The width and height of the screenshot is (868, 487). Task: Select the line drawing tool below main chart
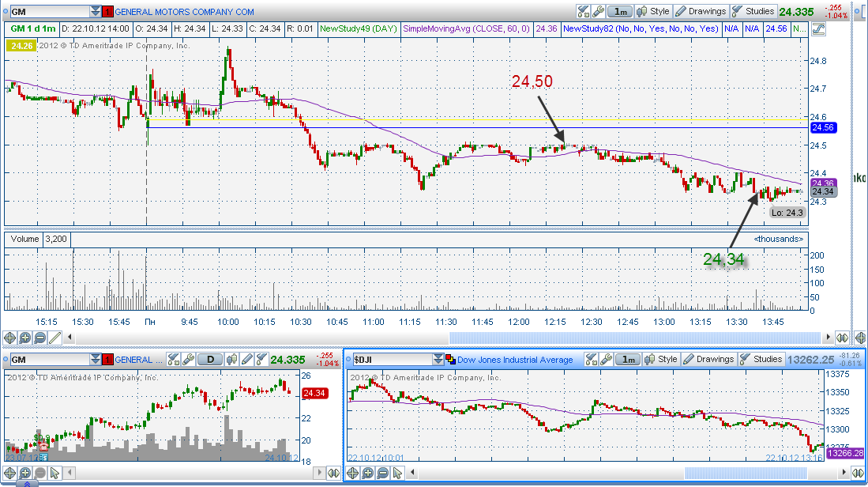pos(54,338)
